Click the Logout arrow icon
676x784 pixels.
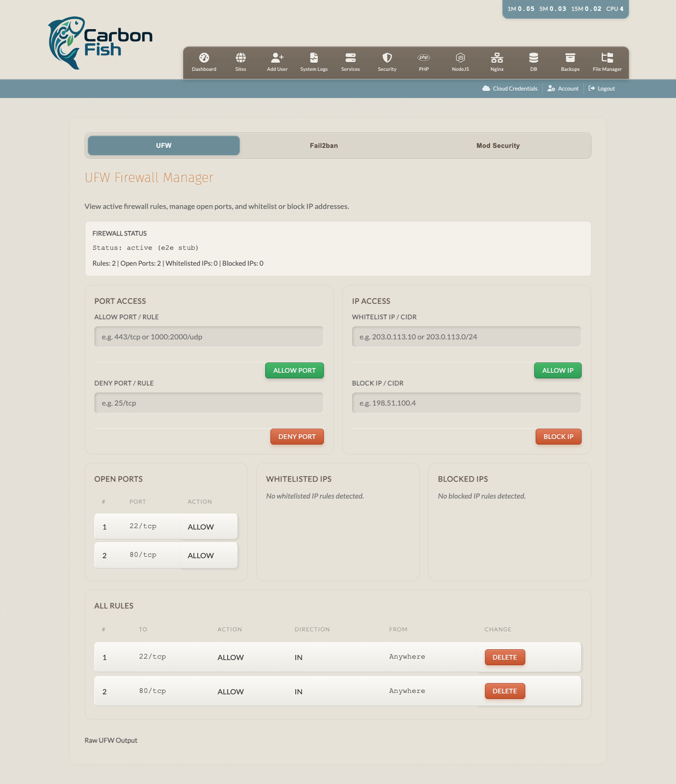tap(591, 88)
